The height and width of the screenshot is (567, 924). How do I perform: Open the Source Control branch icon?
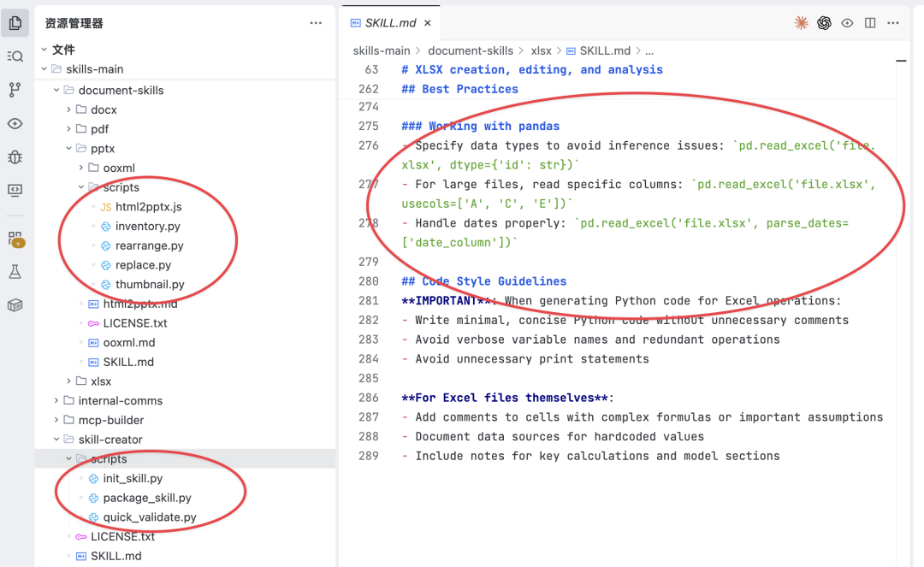click(x=15, y=90)
